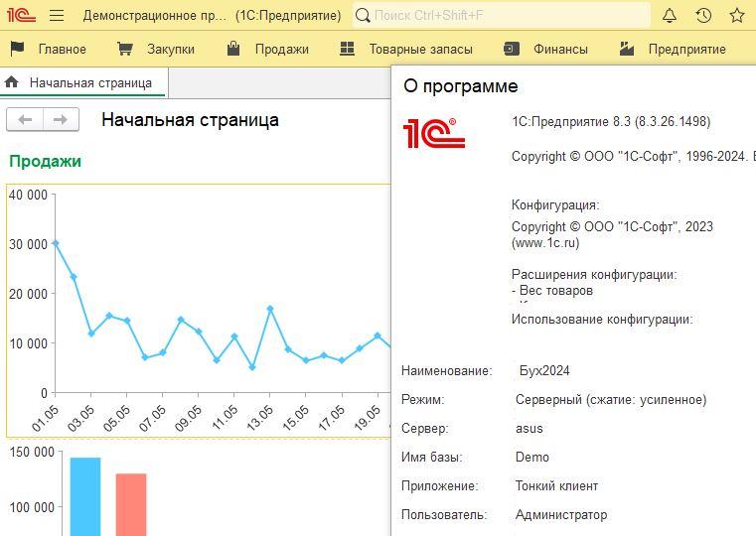Switch to the Начальная страница tab
The image size is (756, 536).
pos(83,82)
